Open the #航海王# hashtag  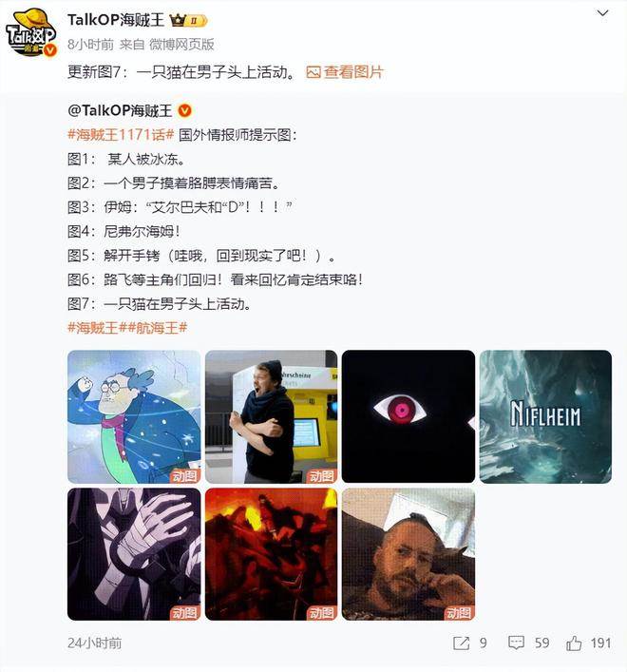[x=157, y=328]
